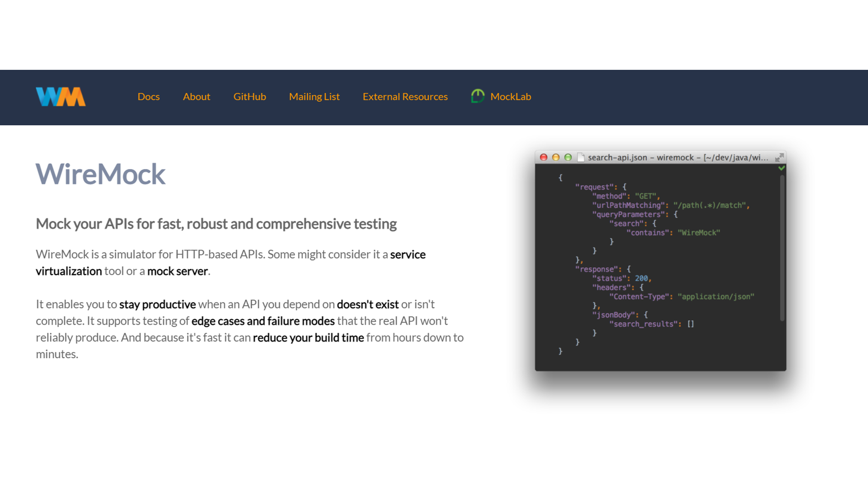Click the green checkmark in editor corner
Viewport: 868px width, 488px height.
coord(781,168)
